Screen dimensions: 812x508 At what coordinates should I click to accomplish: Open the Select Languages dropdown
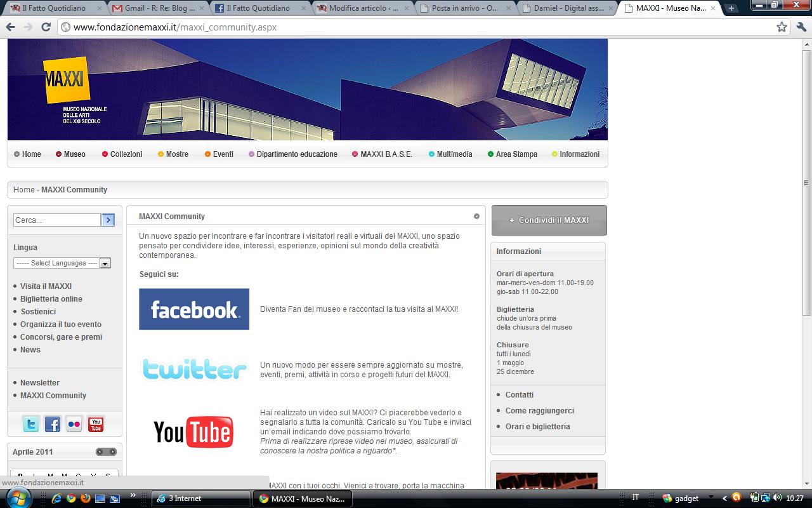pos(62,263)
